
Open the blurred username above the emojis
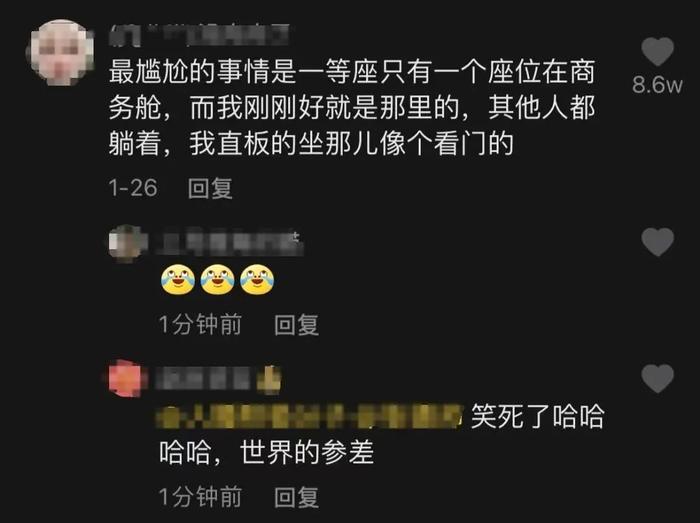(229, 243)
